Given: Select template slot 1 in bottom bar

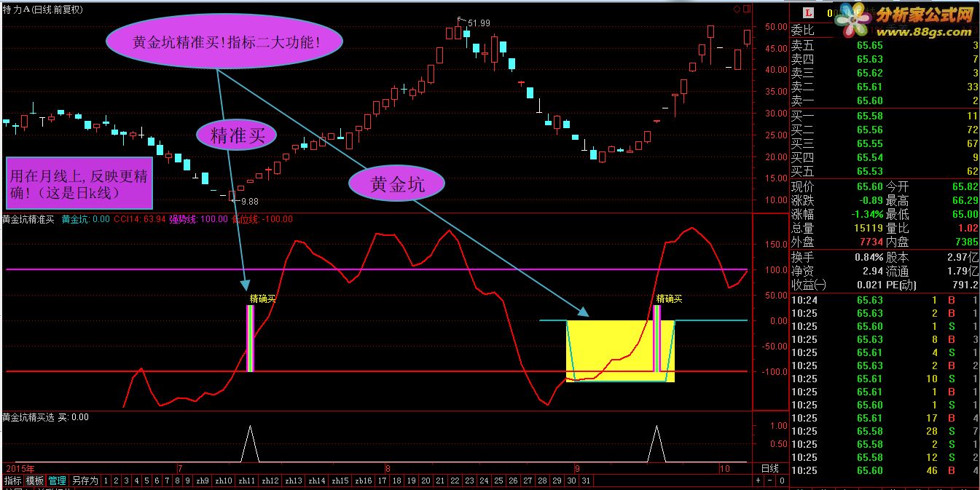Looking at the screenshot, I should pos(106,481).
